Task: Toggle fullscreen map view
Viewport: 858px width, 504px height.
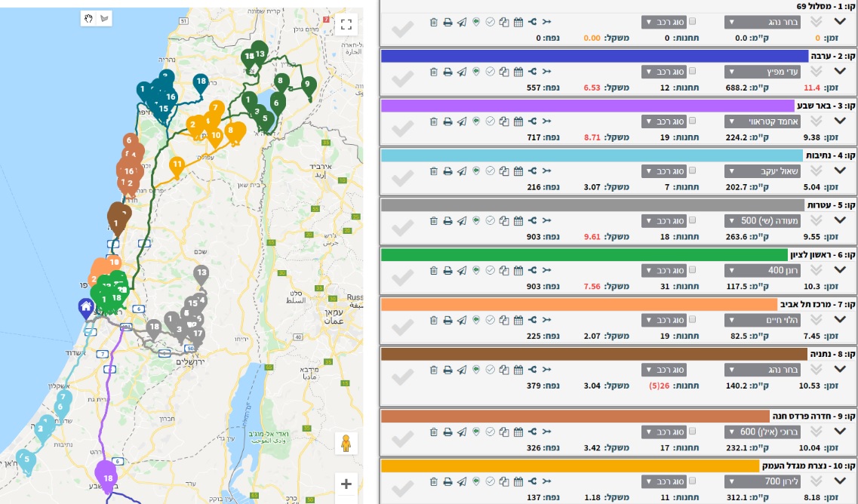Action: click(346, 24)
